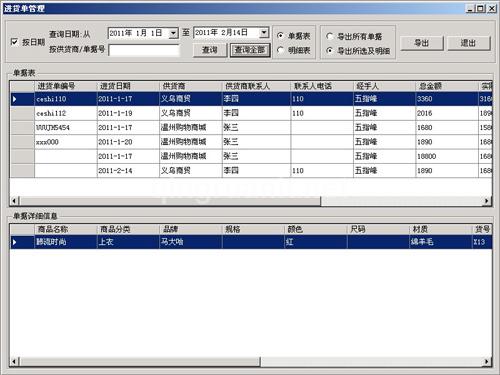Screen dimensions: 500x375
Task: Click the 材质 column header
Action: point(441,229)
